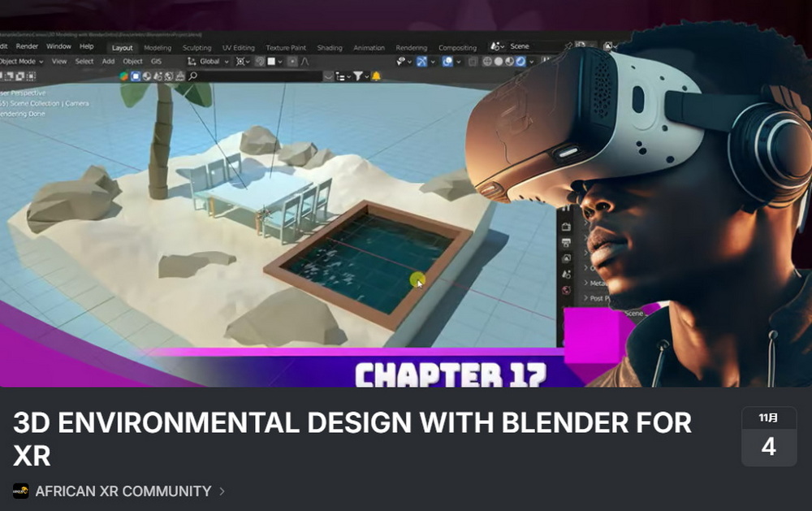Toggle the viewport overlays button

click(x=447, y=62)
